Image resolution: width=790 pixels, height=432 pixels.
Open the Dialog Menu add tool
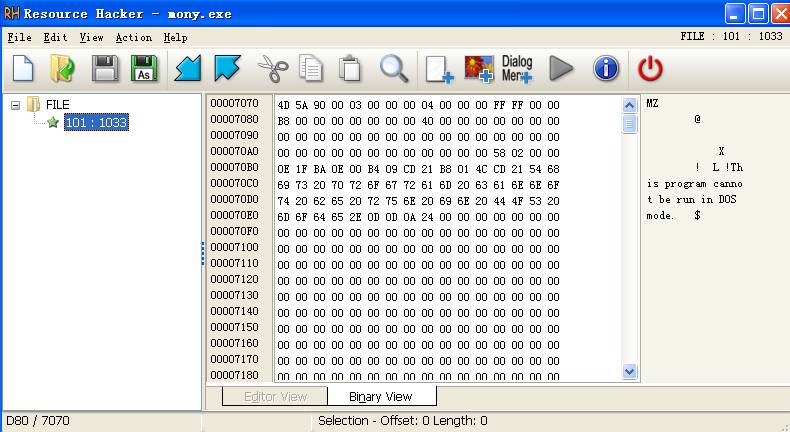[x=517, y=69]
